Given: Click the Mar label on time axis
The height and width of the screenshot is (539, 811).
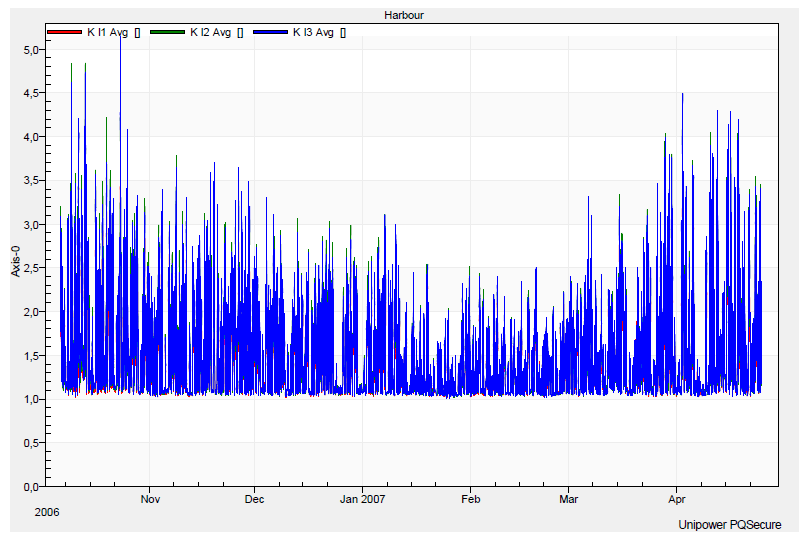Looking at the screenshot, I should 568,498.
